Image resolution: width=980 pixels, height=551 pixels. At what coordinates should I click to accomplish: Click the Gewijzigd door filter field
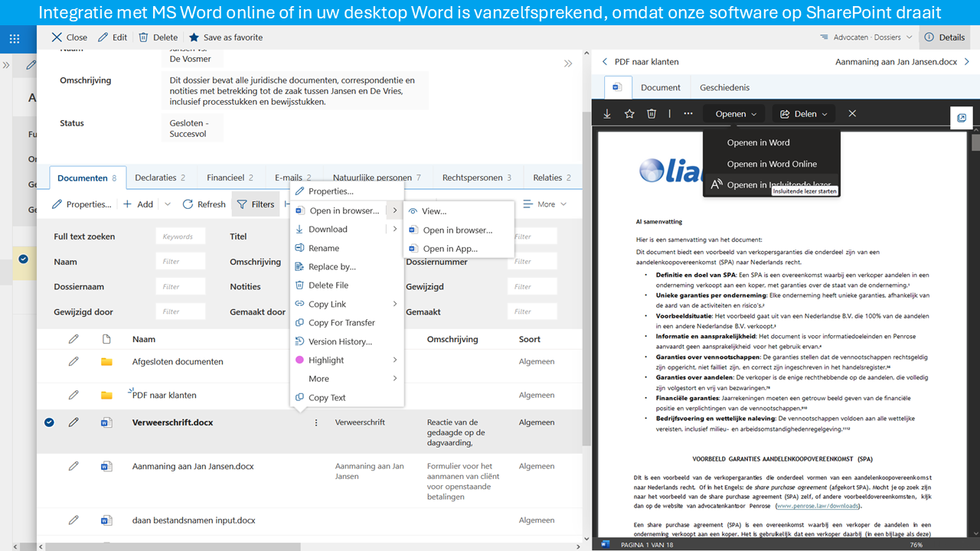click(181, 311)
